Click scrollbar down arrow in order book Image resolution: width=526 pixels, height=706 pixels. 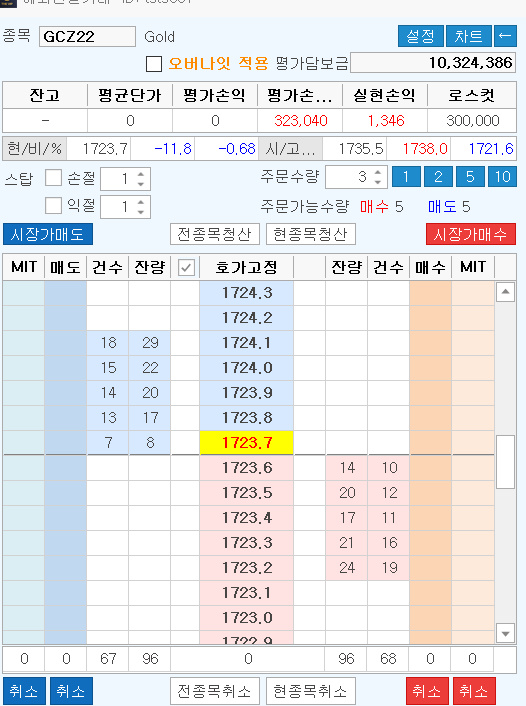click(x=505, y=634)
